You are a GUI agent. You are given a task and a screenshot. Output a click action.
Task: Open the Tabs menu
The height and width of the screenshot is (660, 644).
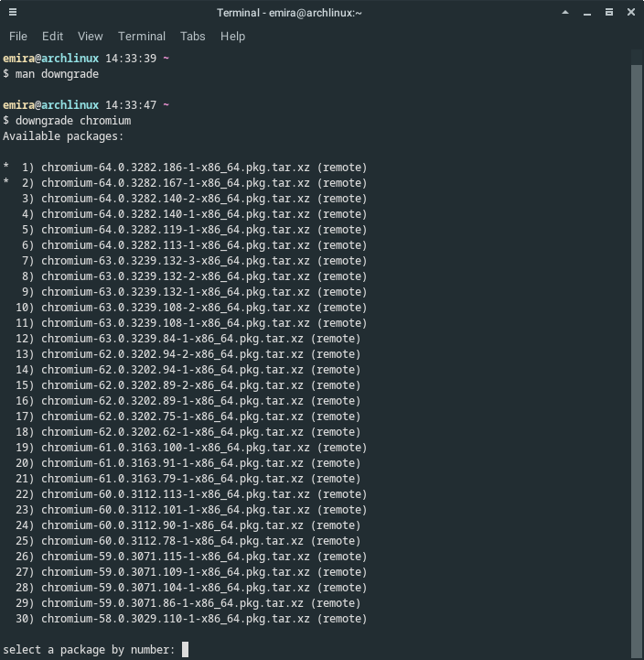pyautogui.click(x=193, y=37)
